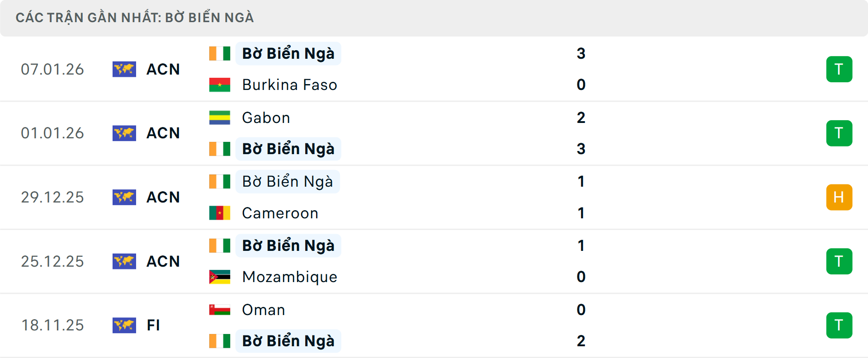Open Cameroon team link
868x358 pixels.
pos(280,213)
